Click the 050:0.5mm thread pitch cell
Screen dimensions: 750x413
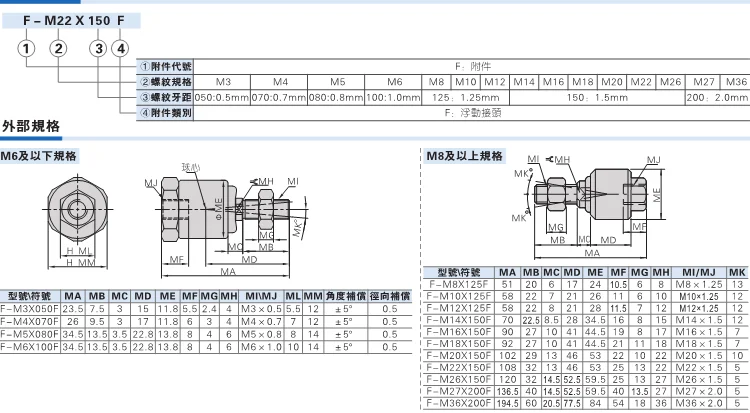click(221, 98)
